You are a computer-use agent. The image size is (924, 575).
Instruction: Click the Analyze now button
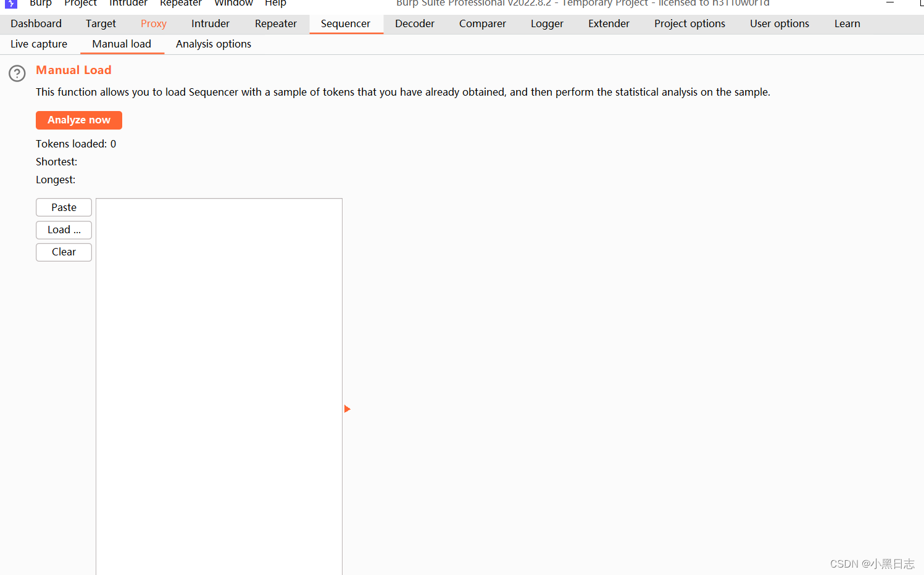click(x=79, y=120)
